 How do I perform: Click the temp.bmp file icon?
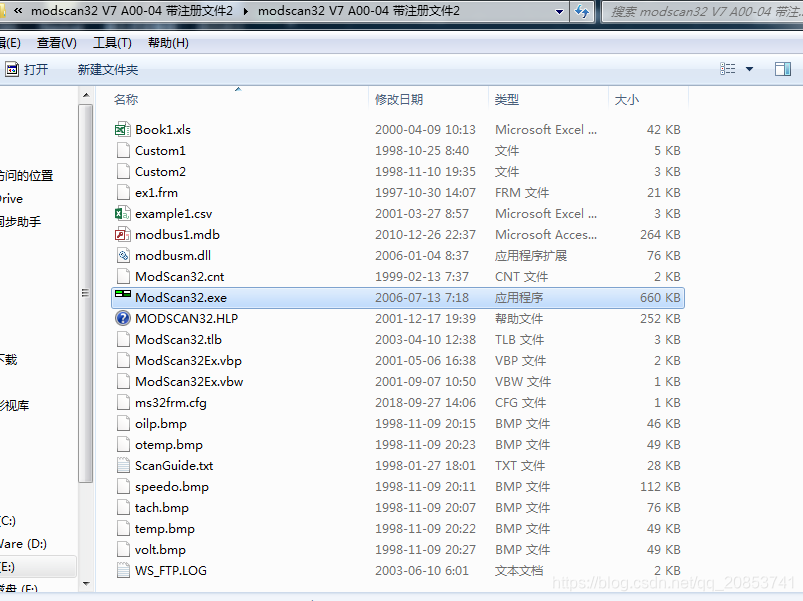click(x=122, y=528)
